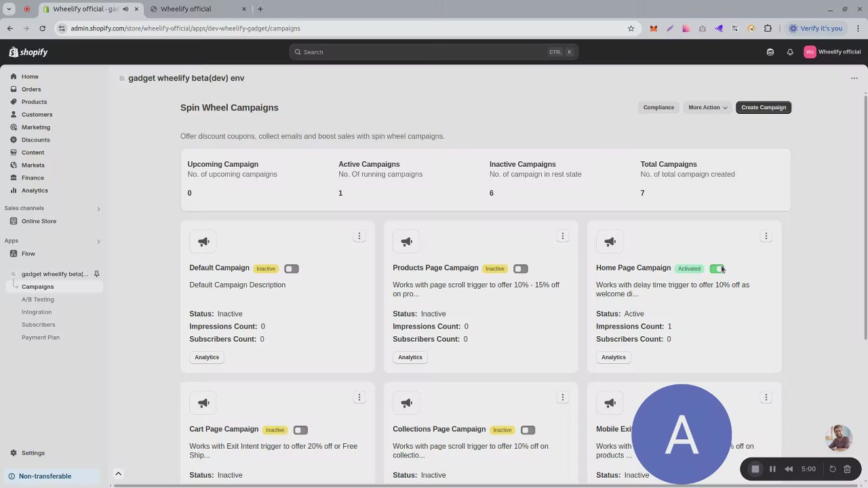Open Online Store sales channel

39,222
